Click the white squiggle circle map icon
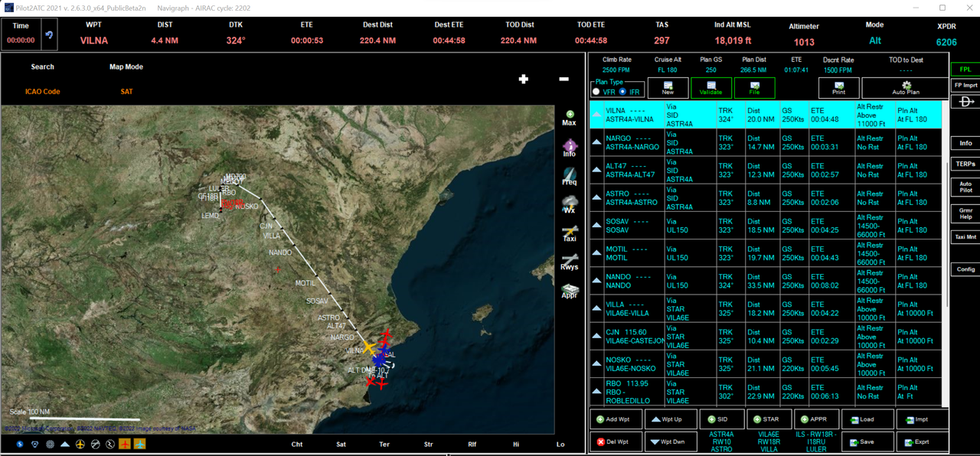The height and width of the screenshot is (456, 980). pyautogui.click(x=109, y=444)
